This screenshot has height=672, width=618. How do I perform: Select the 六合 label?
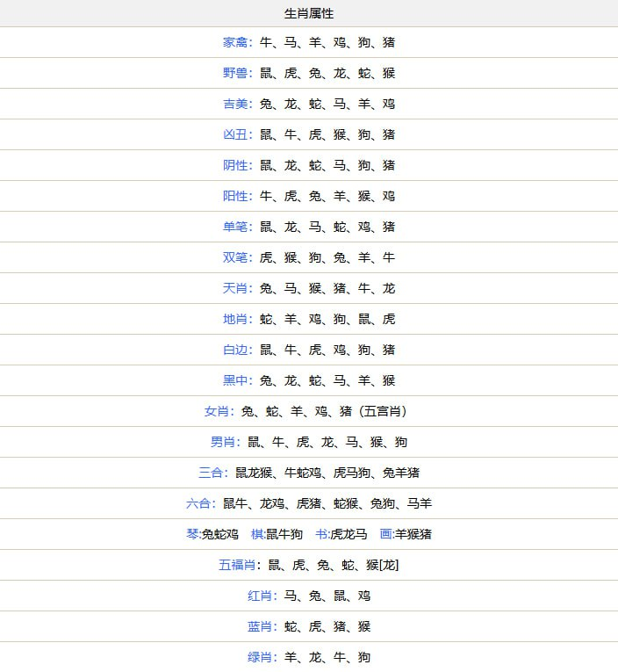coord(198,503)
